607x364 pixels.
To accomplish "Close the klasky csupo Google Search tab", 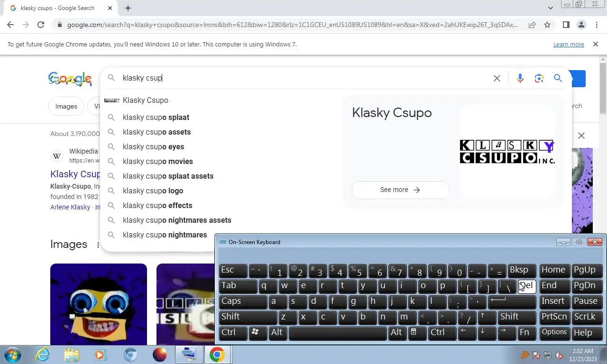I will pos(110,8).
